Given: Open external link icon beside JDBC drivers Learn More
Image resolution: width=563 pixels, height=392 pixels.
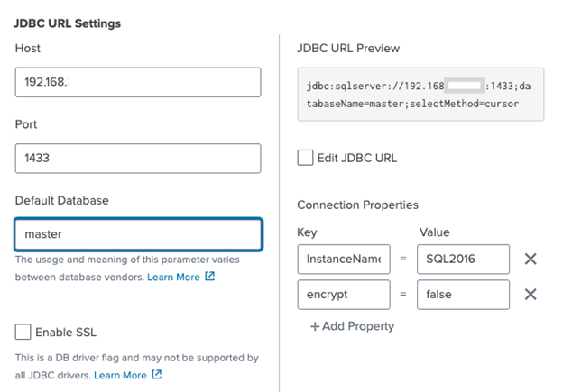Looking at the screenshot, I should (157, 374).
